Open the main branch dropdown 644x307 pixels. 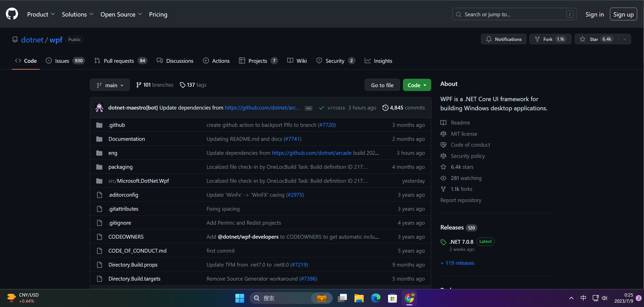point(110,85)
